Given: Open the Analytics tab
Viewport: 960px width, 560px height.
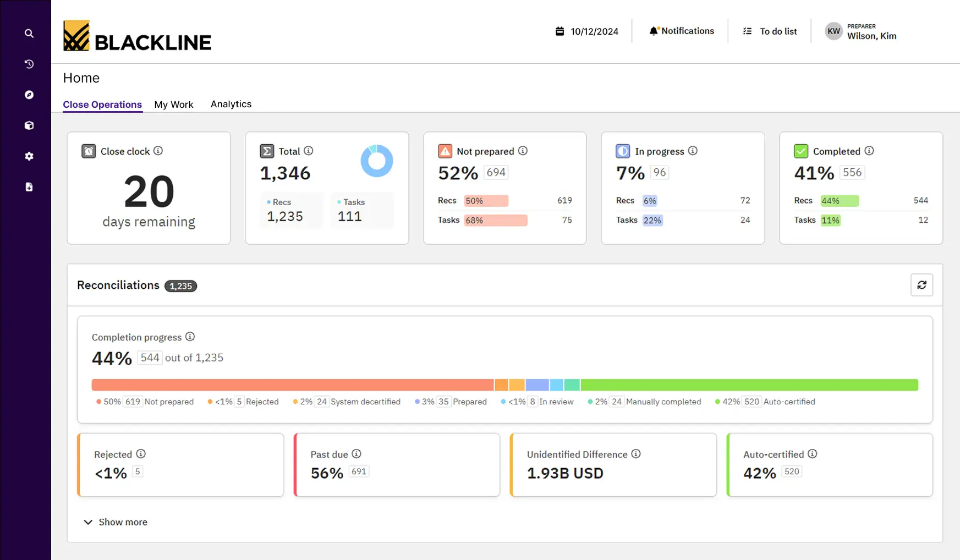Looking at the screenshot, I should pyautogui.click(x=231, y=104).
